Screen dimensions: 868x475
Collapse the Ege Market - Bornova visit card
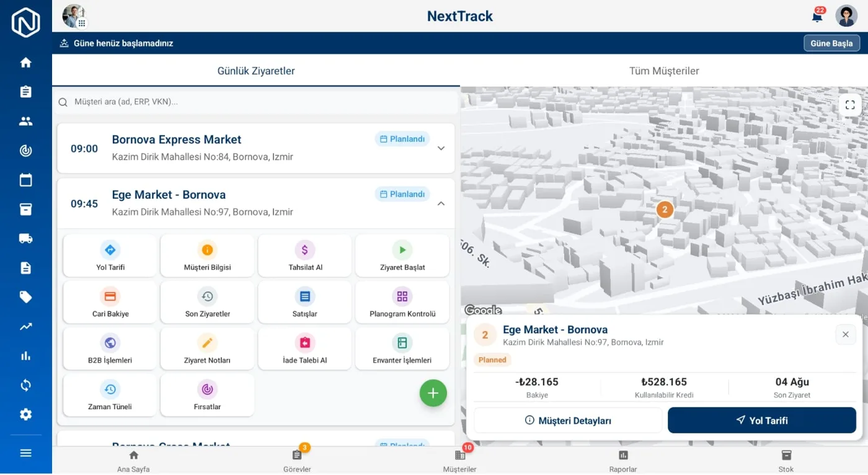pyautogui.click(x=441, y=203)
